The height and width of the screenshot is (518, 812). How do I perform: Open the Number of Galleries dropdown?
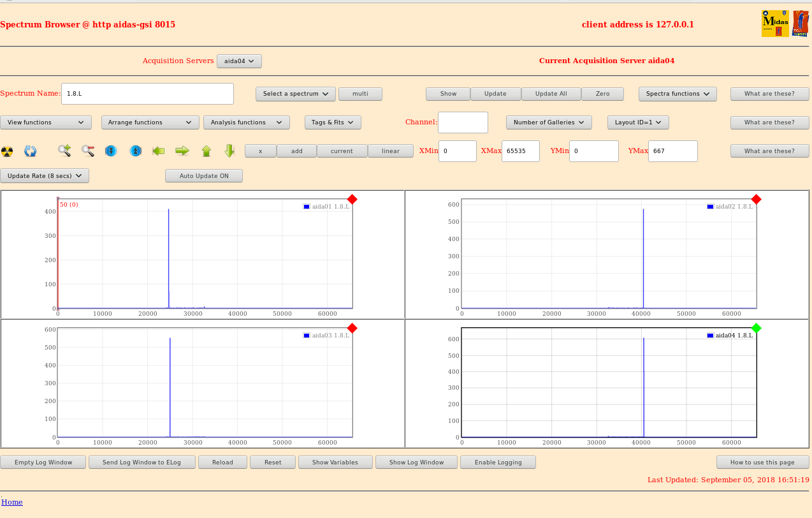[549, 122]
